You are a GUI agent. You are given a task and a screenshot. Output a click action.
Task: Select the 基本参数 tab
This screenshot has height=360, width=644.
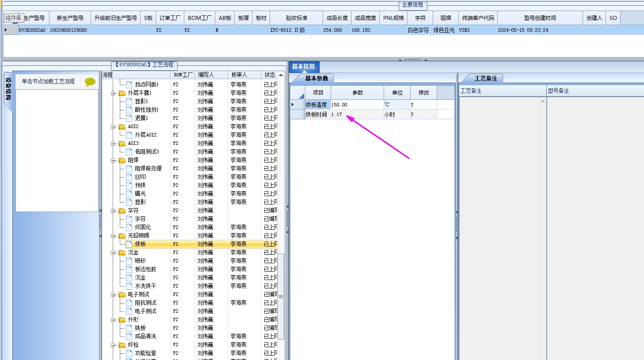tap(316, 78)
